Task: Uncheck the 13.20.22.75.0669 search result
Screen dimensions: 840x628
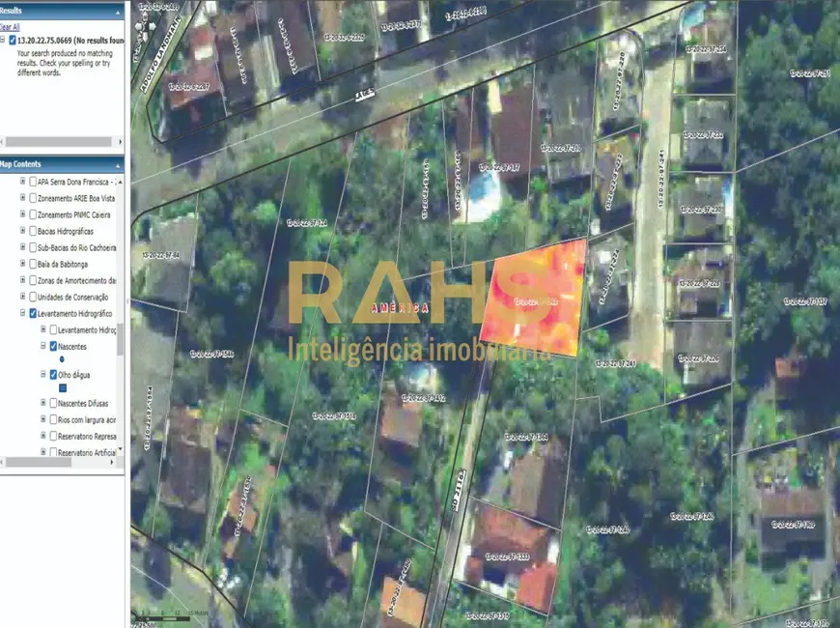Action: click(11, 41)
